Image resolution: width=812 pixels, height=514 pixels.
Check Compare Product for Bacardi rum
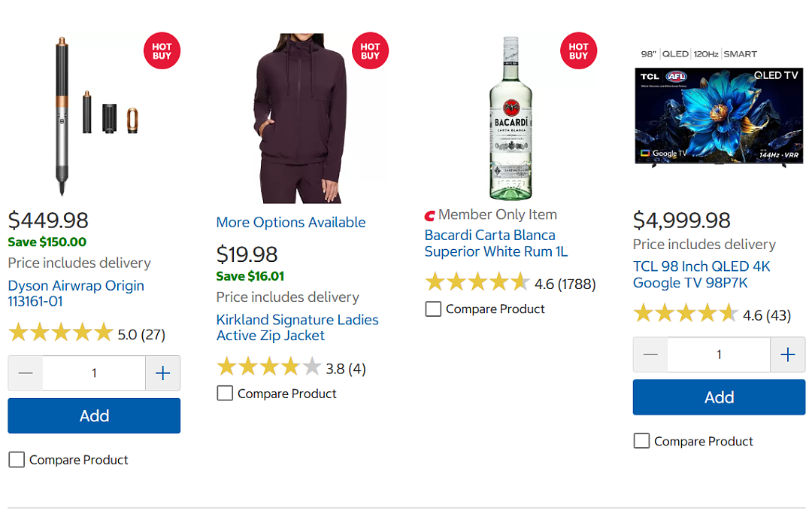coord(433,309)
